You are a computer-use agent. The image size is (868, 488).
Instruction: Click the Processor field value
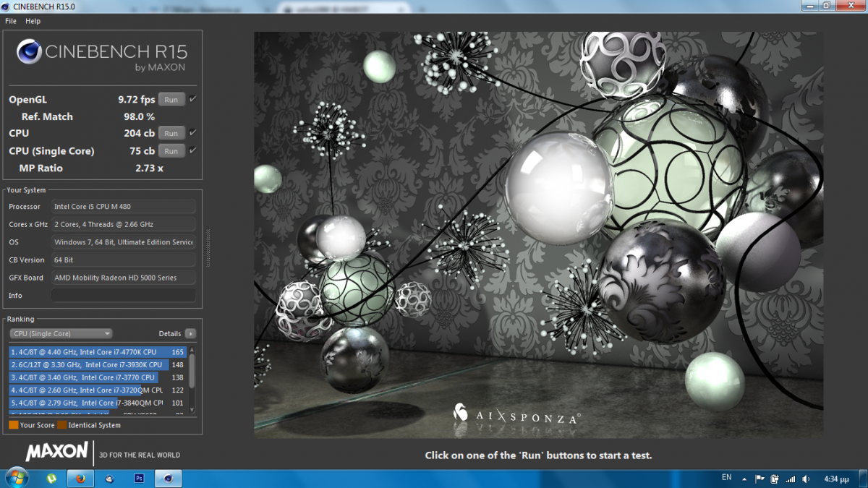[x=123, y=206]
